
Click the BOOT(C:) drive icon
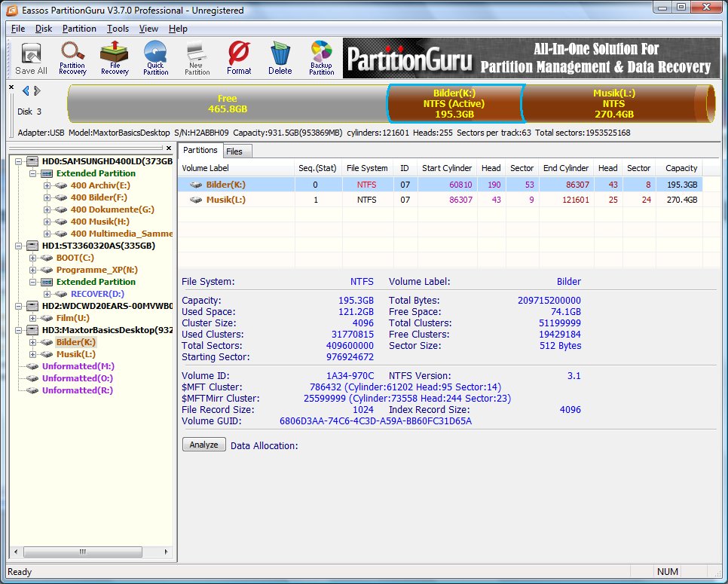pyautogui.click(x=47, y=258)
